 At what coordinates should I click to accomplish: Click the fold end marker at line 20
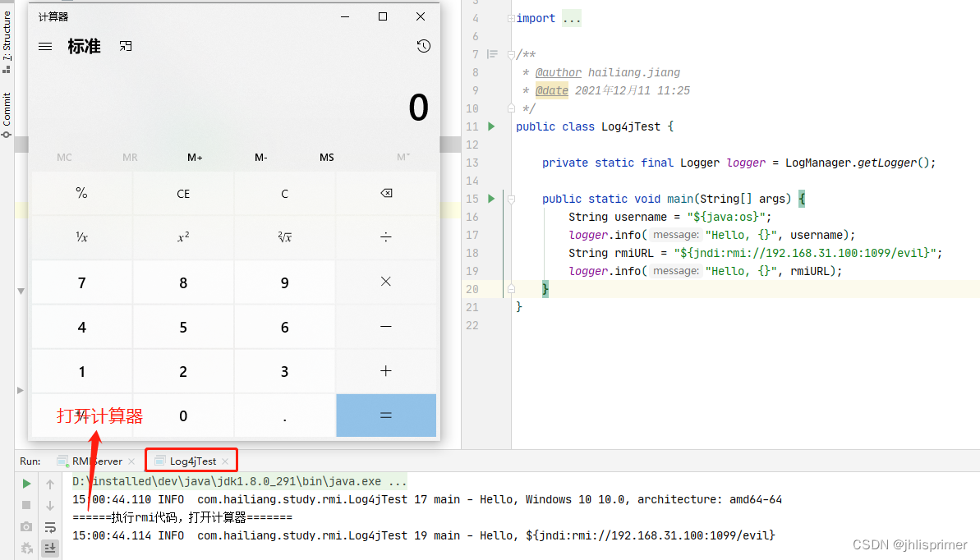pyautogui.click(x=511, y=289)
